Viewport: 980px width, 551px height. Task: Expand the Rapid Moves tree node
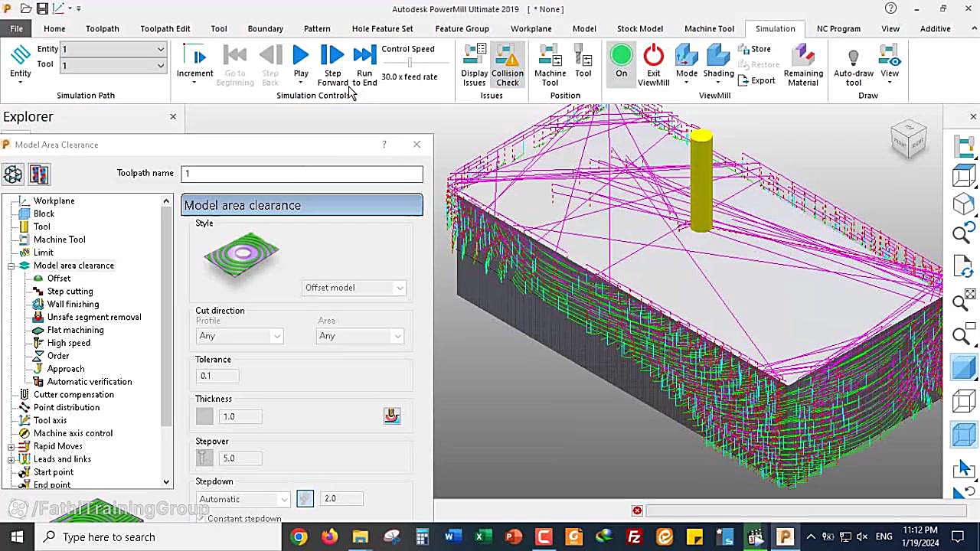11,446
